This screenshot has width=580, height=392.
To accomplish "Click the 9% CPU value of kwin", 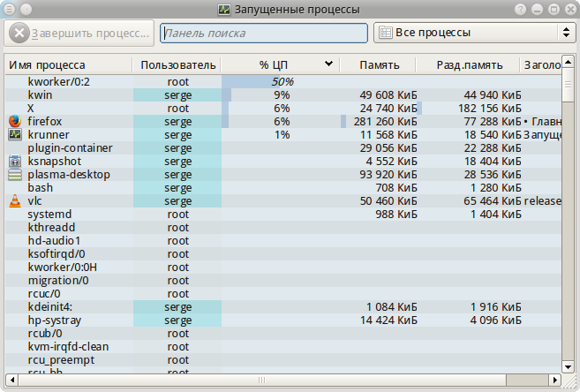I will (x=282, y=94).
